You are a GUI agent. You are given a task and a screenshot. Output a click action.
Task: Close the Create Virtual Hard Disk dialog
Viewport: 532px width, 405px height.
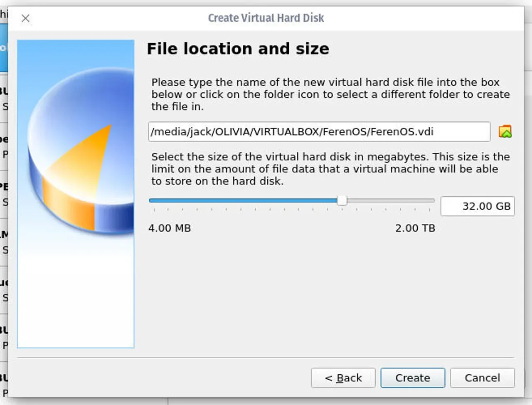26,18
